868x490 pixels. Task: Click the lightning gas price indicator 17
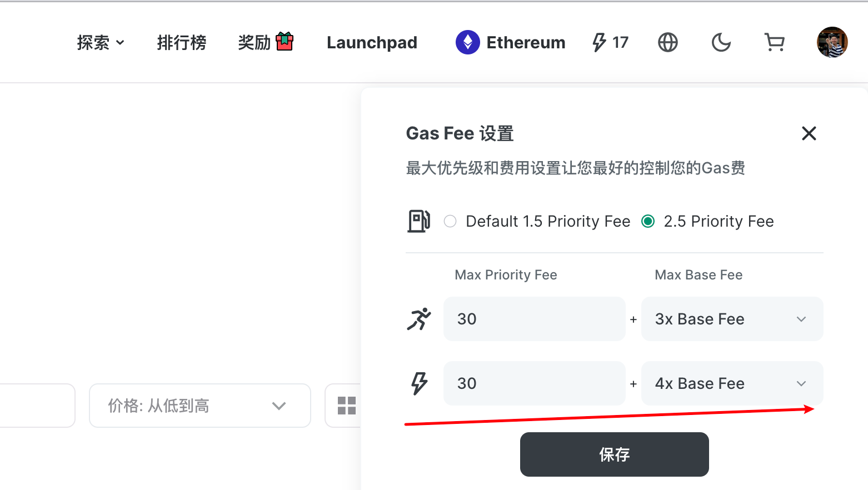610,42
